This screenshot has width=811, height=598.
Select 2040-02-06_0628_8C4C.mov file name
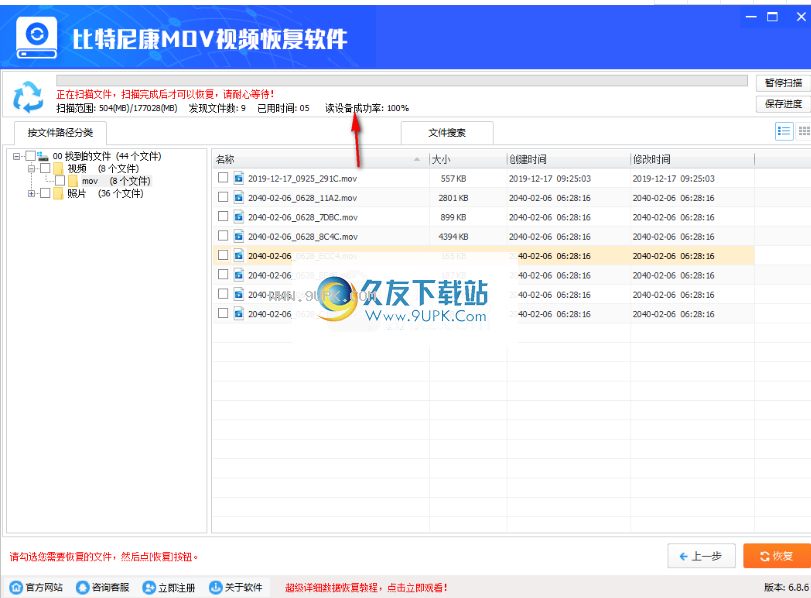coord(303,237)
